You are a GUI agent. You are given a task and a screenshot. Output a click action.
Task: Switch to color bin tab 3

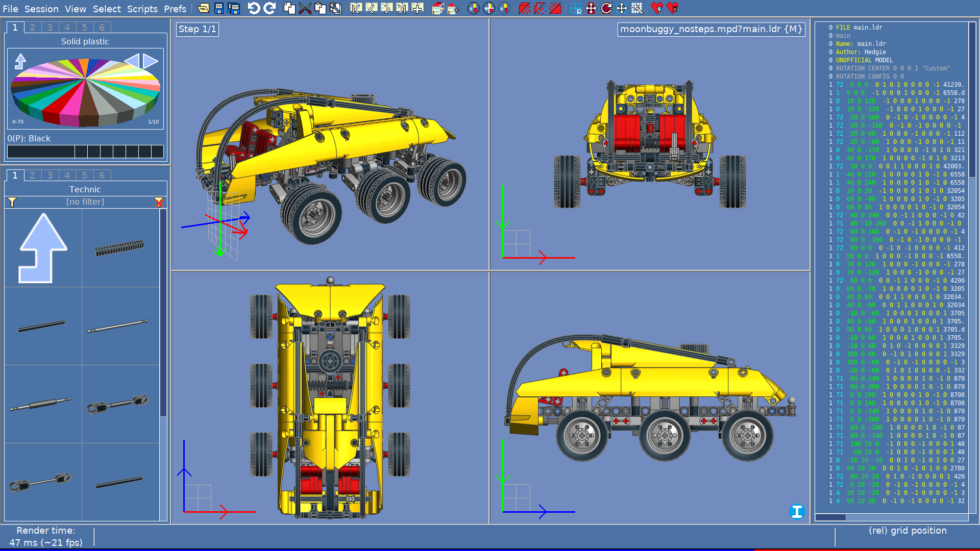tap(50, 28)
